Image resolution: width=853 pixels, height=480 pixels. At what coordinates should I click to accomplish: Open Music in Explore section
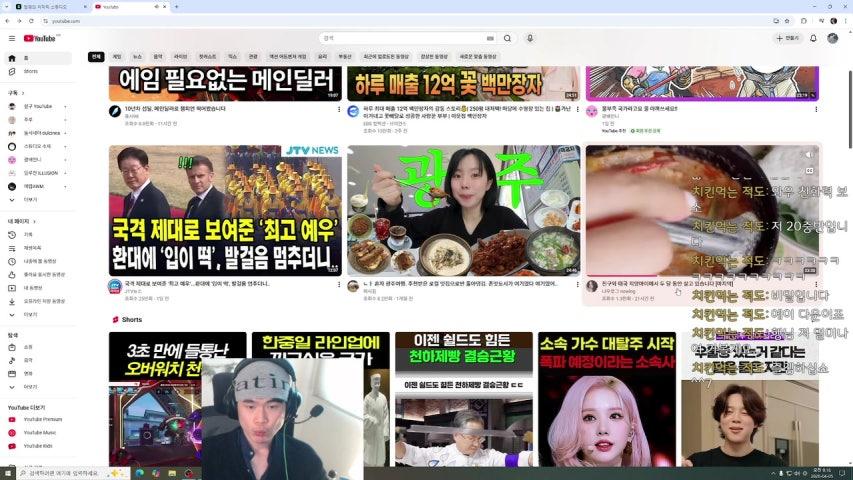pyautogui.click(x=38, y=360)
